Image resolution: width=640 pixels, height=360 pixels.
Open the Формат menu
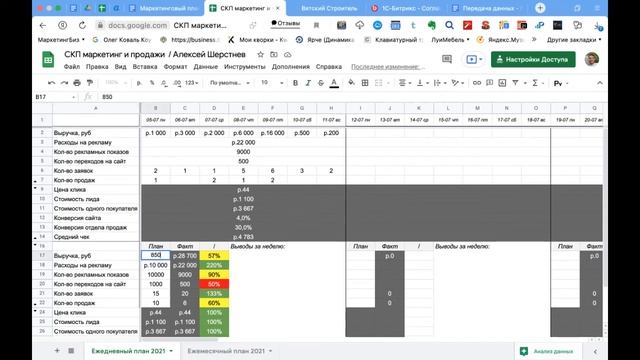click(175, 67)
